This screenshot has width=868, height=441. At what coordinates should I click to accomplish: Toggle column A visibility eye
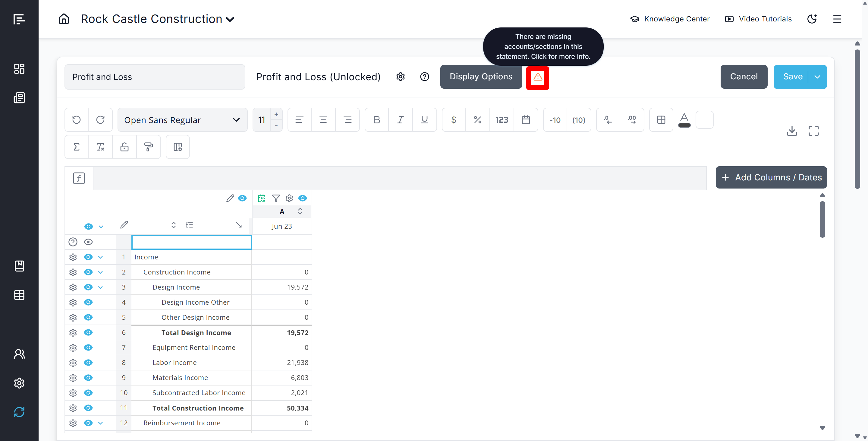click(x=303, y=198)
